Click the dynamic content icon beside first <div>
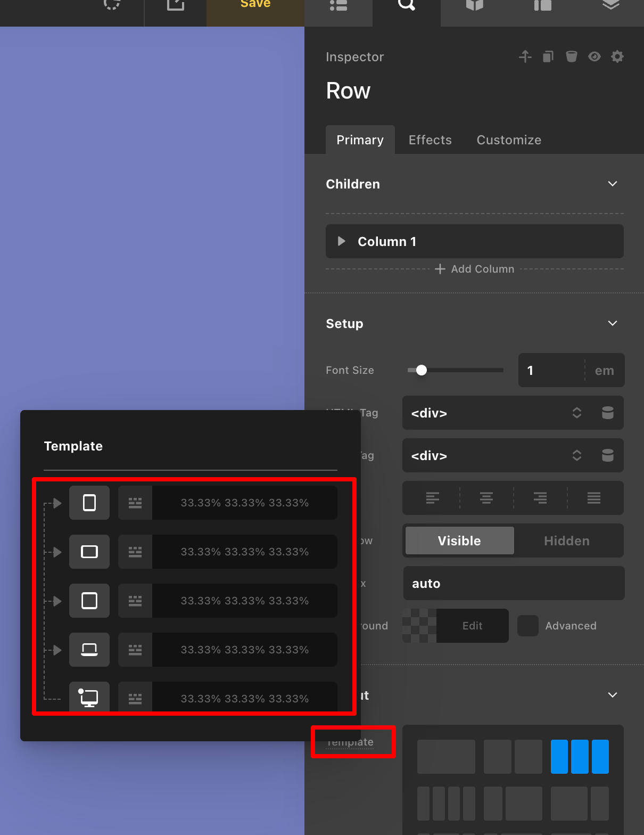Viewport: 644px width, 835px height. click(x=607, y=413)
